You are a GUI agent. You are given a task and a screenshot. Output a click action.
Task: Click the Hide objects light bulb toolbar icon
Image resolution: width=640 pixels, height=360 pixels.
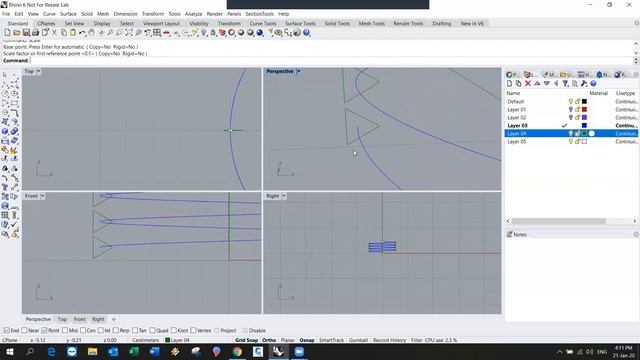point(204,33)
